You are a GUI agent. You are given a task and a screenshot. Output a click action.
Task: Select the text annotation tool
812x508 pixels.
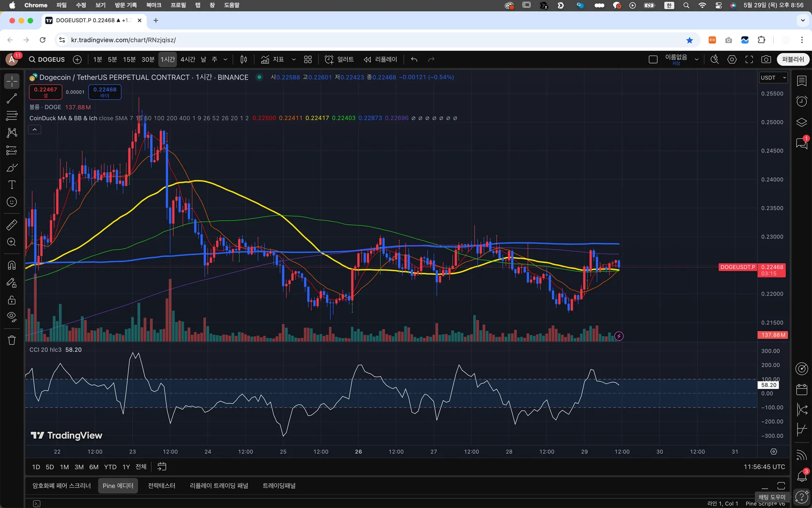click(x=12, y=185)
